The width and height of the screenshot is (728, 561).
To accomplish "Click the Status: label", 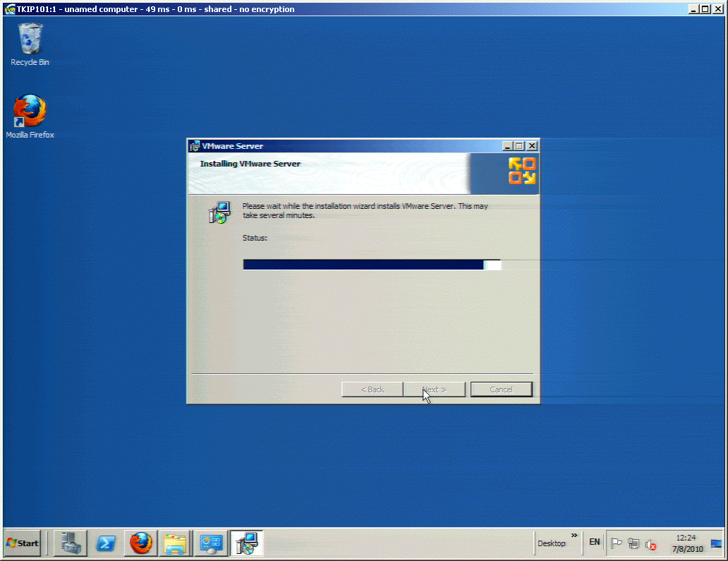I will click(x=255, y=238).
